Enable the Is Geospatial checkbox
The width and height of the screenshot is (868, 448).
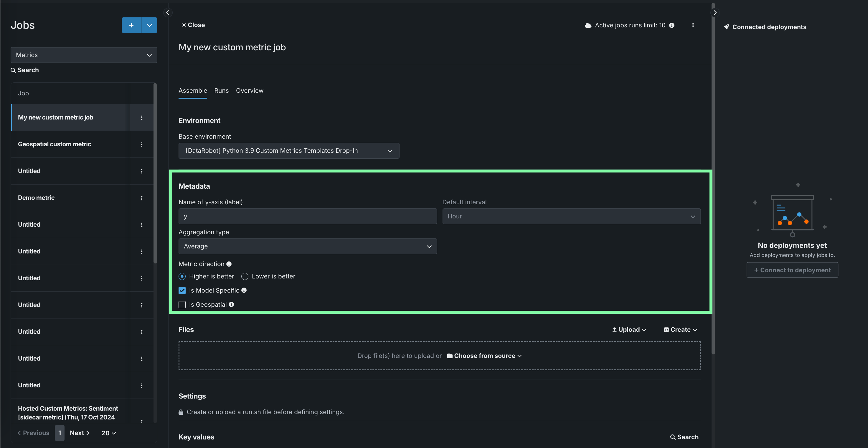tap(182, 305)
